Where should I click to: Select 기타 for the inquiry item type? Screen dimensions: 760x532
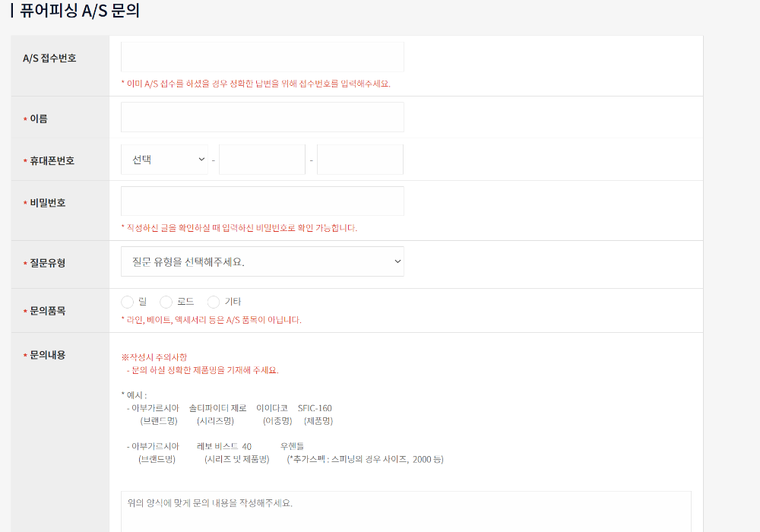click(214, 302)
